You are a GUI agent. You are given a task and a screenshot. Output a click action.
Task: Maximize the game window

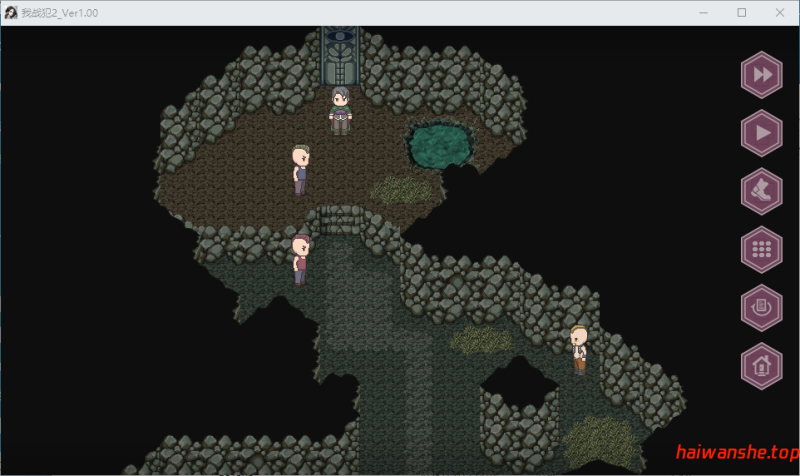coord(741,13)
